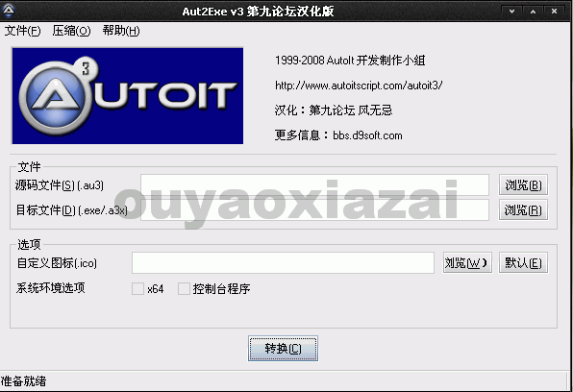Click the autoitscript.com URL text
This screenshot has width=573, height=392.
[x=359, y=86]
